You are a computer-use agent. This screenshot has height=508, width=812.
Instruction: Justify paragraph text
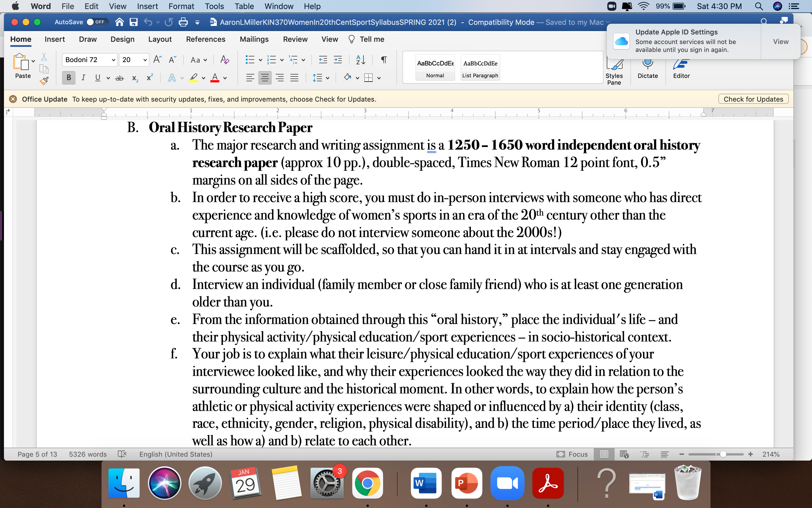(x=294, y=78)
